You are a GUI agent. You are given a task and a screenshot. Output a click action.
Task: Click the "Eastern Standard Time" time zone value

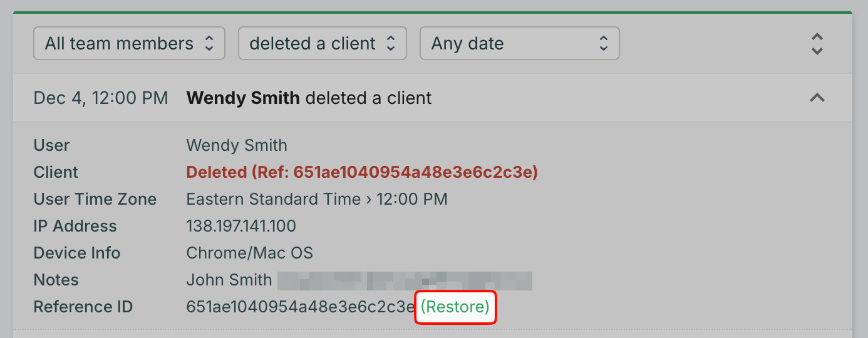(273, 199)
